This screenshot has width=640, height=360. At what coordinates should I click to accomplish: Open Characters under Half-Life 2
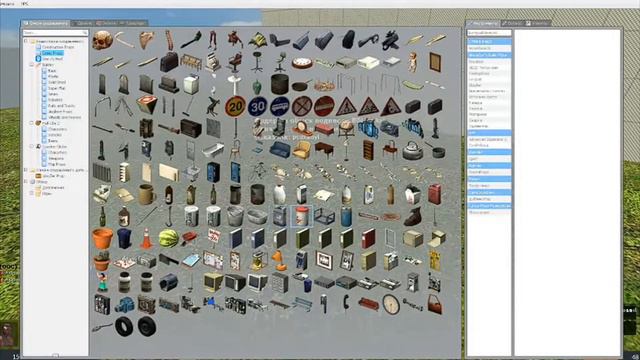point(57,129)
